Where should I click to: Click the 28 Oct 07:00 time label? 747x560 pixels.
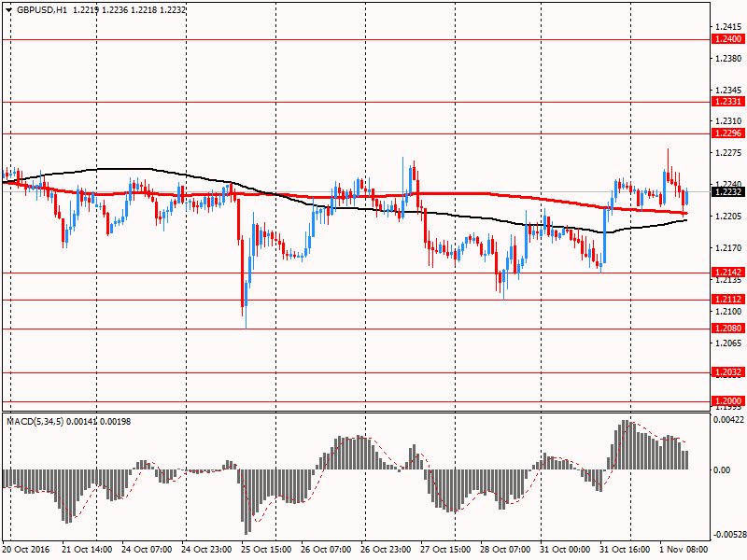[505, 550]
